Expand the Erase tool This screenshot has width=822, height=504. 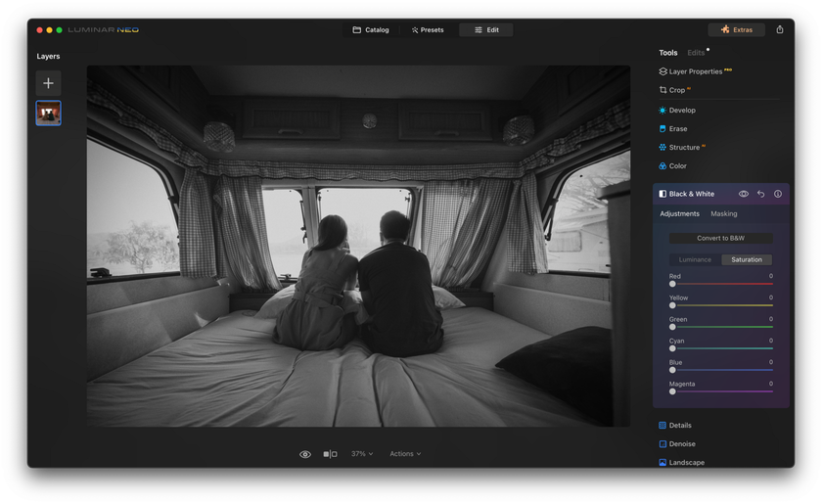(x=672, y=128)
